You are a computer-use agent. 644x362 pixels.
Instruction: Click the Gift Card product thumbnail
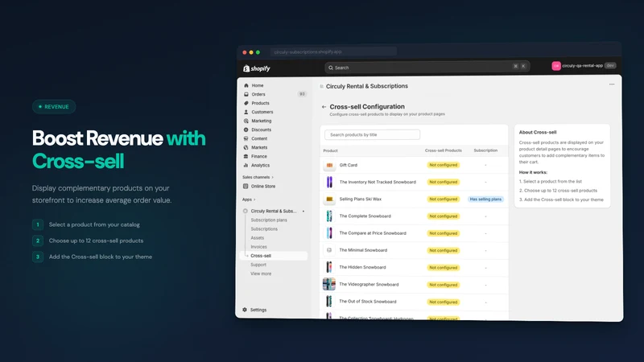click(329, 165)
